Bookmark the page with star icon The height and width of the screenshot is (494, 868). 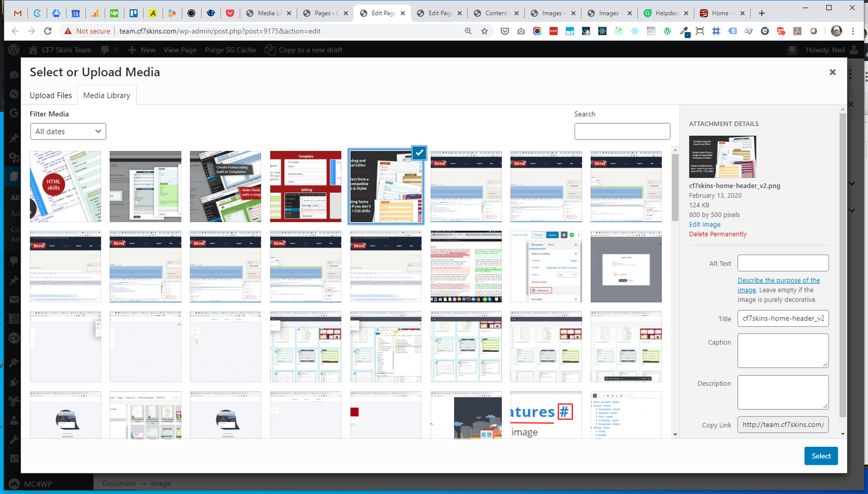484,31
